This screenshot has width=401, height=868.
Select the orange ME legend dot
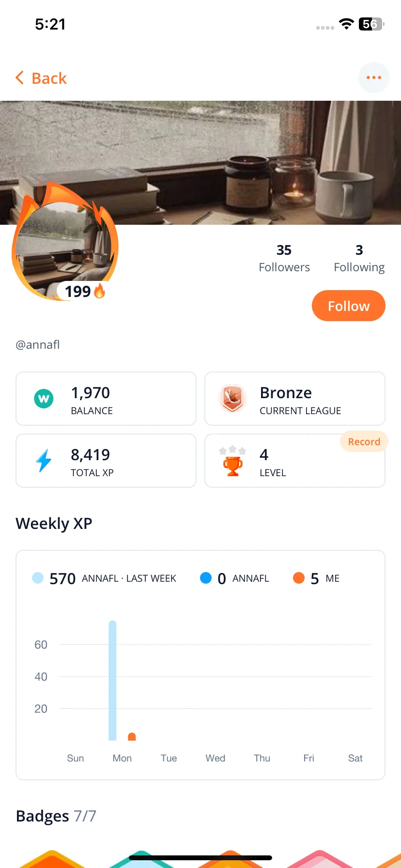point(299,578)
